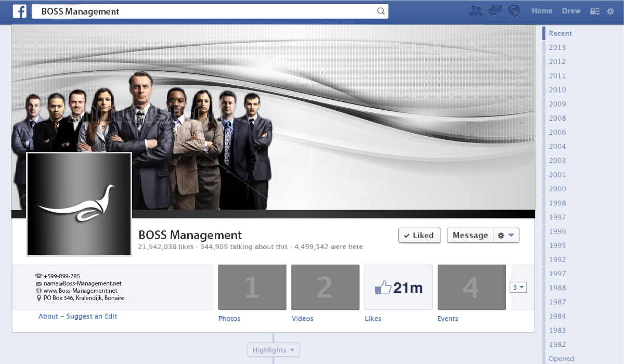Open the Events thumbnail tile numbered 4

(x=472, y=287)
